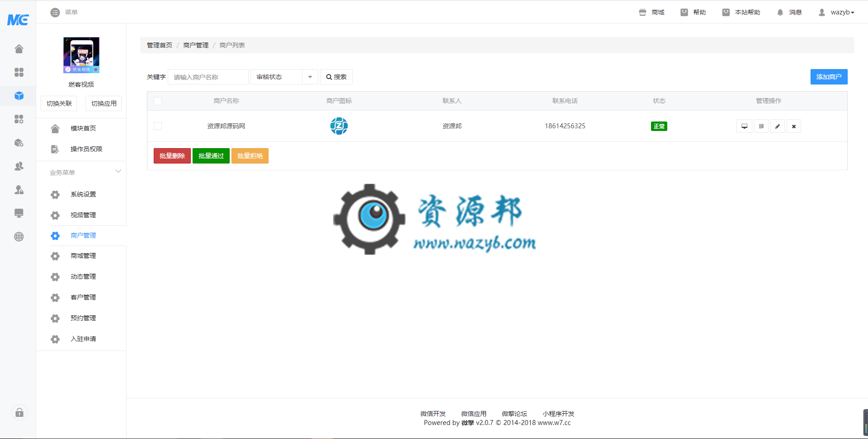Click the 添加商户 button
This screenshot has width=868, height=439.
click(829, 77)
